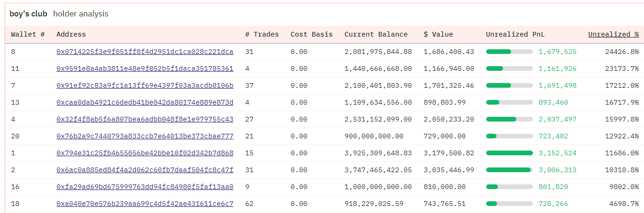The width and height of the screenshot is (644, 213).
Task: Open wallet 18 address 0xa040e70e576b
Action: pyautogui.click(x=145, y=204)
